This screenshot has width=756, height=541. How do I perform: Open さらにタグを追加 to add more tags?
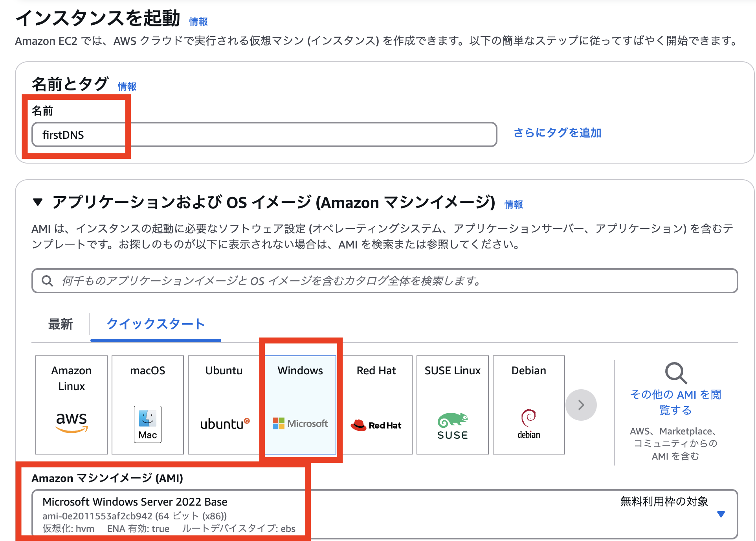click(x=556, y=133)
